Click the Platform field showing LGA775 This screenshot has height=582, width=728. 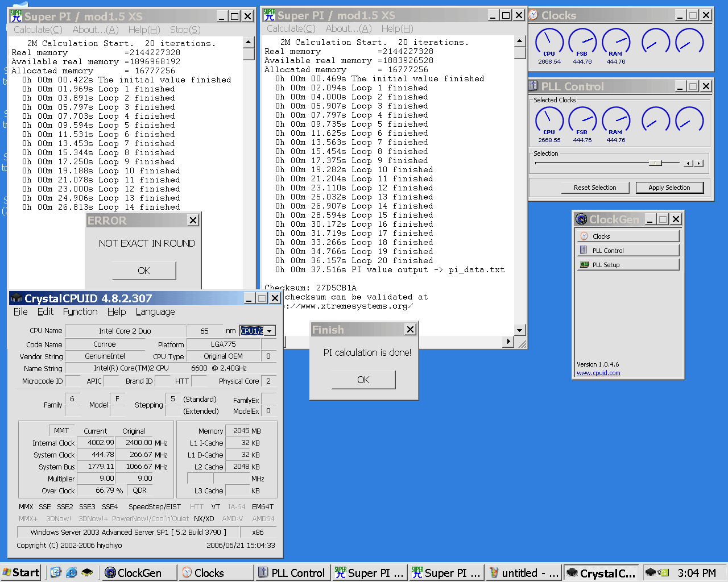click(224, 344)
